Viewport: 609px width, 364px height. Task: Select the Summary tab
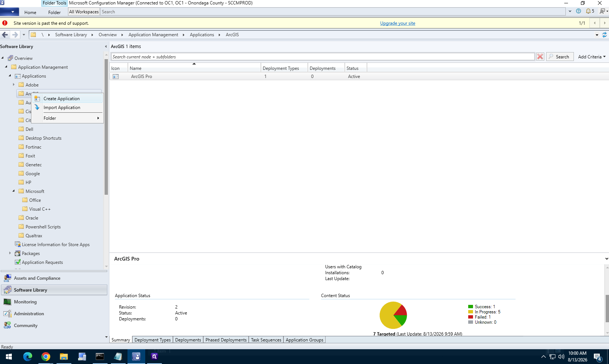click(121, 340)
